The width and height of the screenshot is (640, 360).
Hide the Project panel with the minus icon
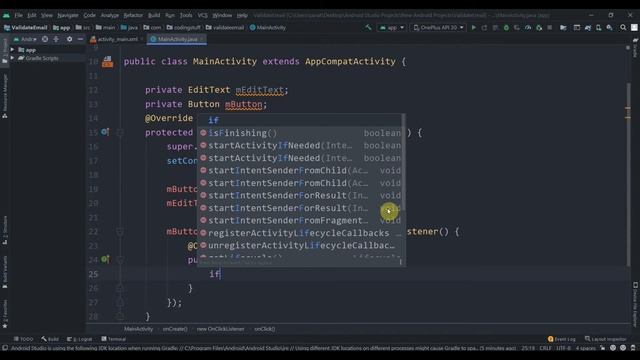click(80, 39)
